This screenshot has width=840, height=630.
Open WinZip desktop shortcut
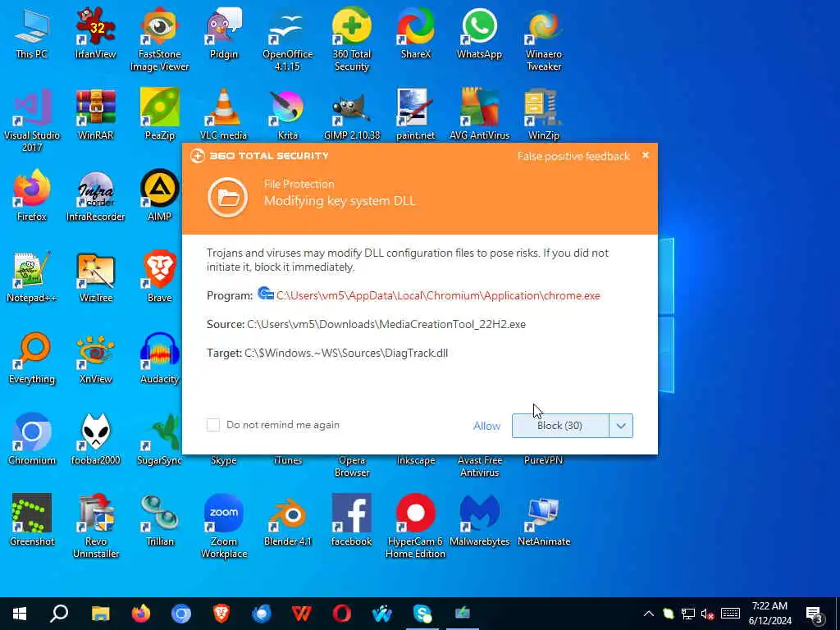[544, 114]
